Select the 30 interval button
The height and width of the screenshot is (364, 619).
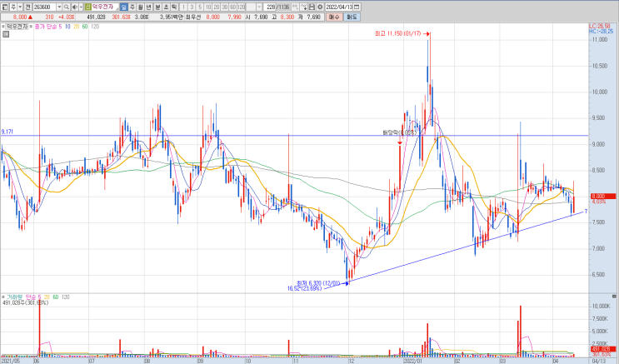pyautogui.click(x=225, y=7)
